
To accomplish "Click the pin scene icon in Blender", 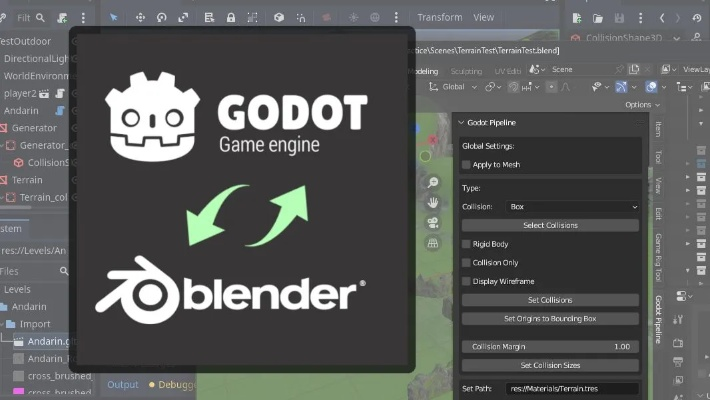I will (619, 69).
